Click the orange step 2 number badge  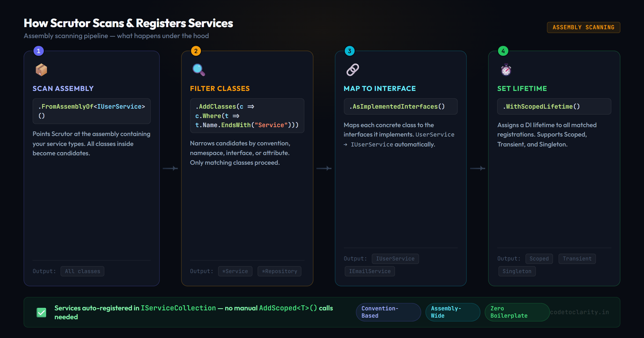(196, 50)
